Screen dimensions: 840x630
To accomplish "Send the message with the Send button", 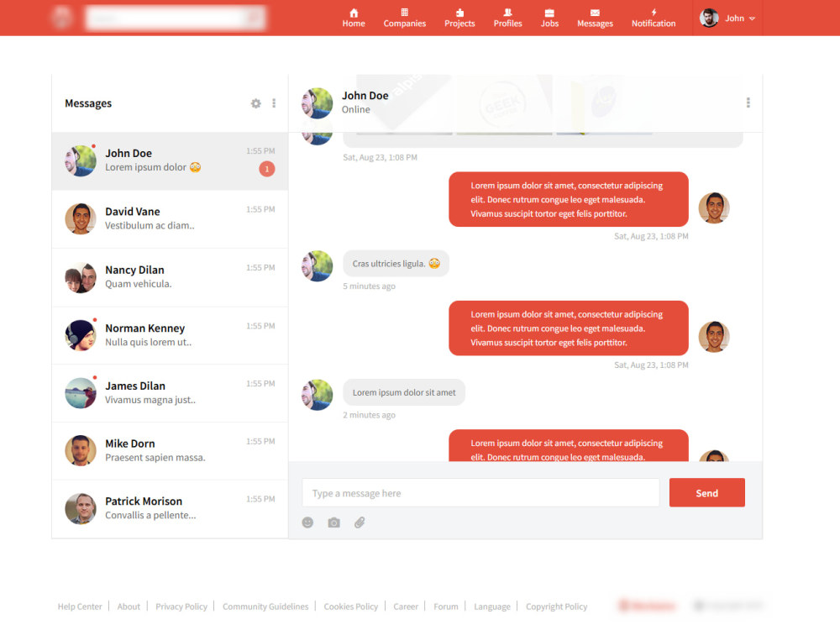I will 706,493.
